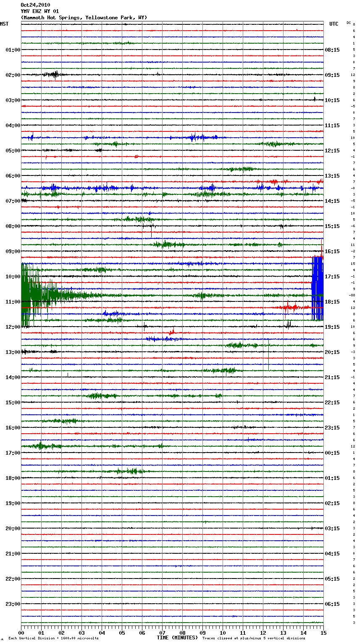
Task: Click the 08:15 UTC time label
Action: (332, 50)
